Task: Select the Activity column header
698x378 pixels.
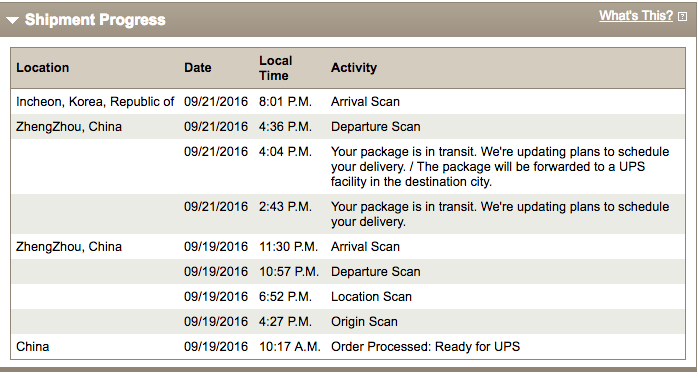Action: [354, 68]
